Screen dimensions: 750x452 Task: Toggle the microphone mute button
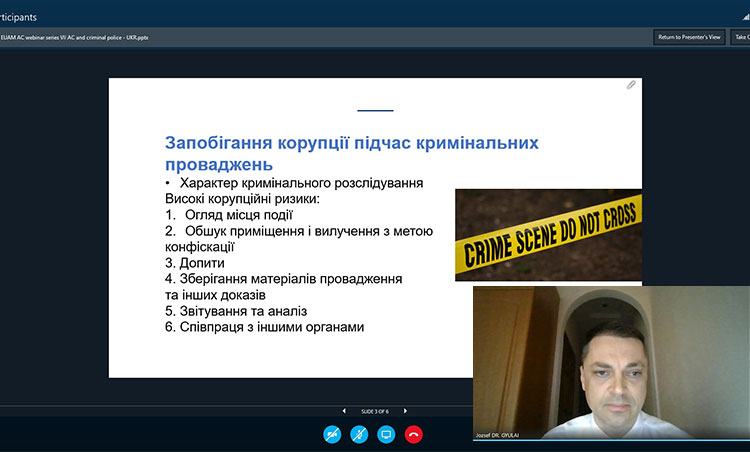(x=359, y=434)
